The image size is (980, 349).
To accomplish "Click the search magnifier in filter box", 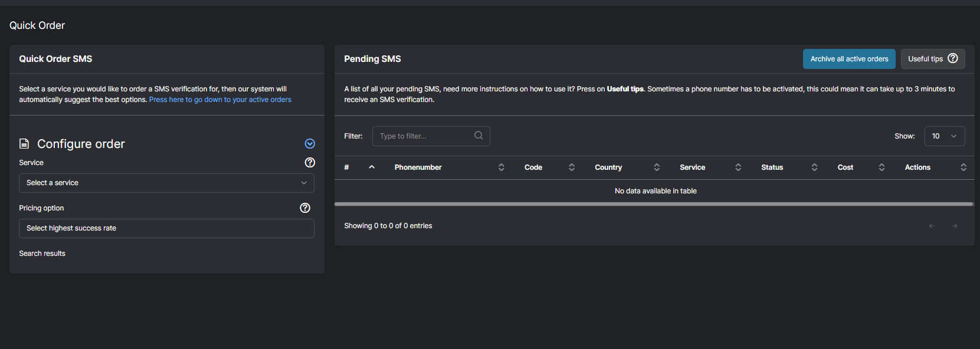I will tap(478, 136).
